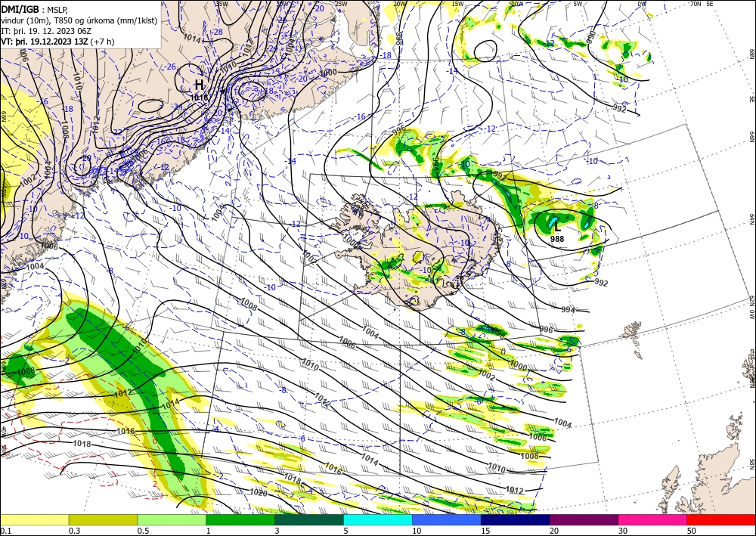The width and height of the screenshot is (756, 536).
Task: Click the navy 15–20 legend swatch
Action: pos(515,519)
